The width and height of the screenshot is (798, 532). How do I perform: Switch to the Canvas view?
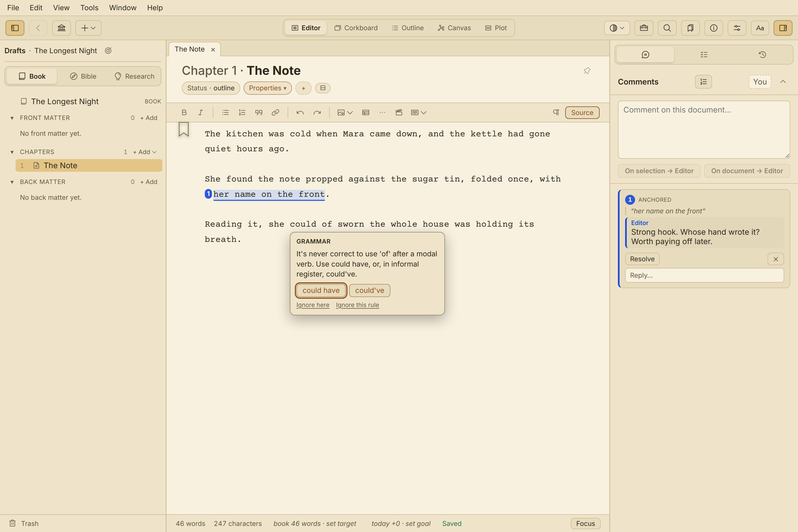pyautogui.click(x=454, y=28)
